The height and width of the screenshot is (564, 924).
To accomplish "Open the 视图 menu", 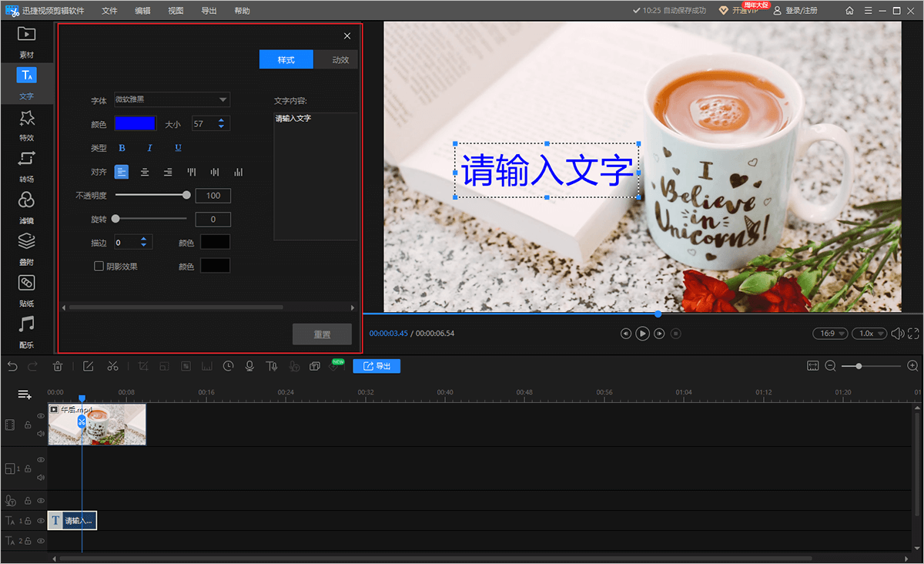I will coord(176,11).
